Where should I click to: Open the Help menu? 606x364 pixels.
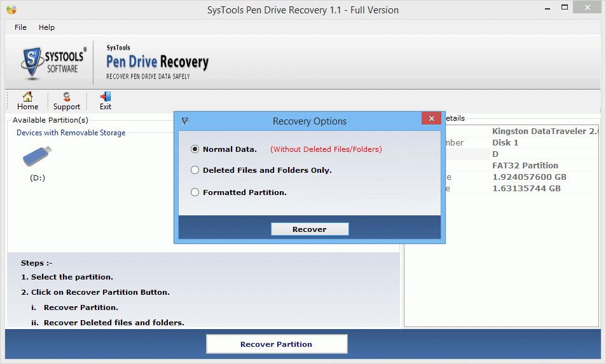(46, 27)
